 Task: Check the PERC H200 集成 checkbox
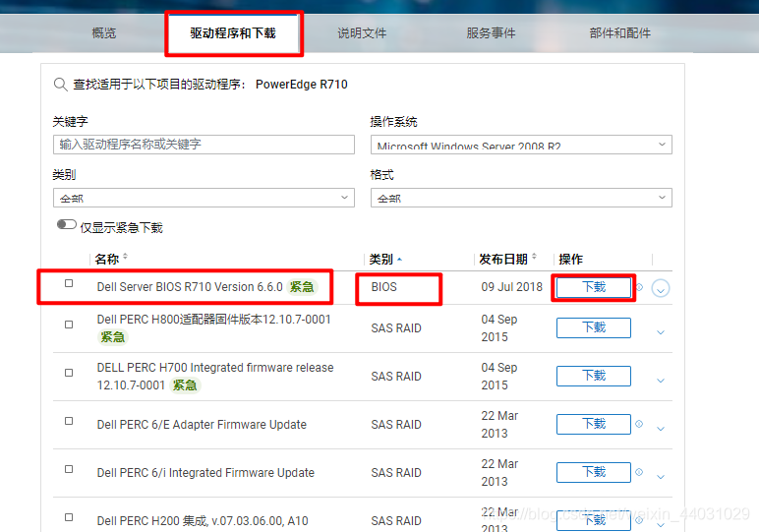pos(69,517)
